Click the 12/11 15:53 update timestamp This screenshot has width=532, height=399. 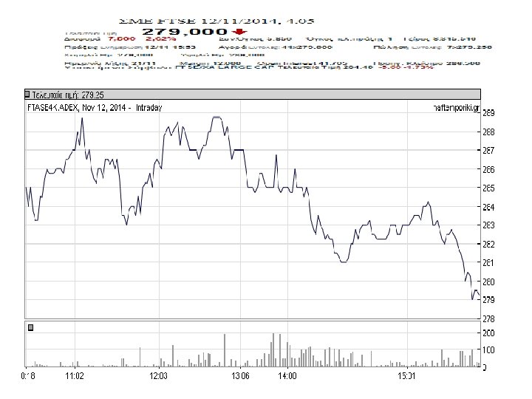pyautogui.click(x=170, y=47)
